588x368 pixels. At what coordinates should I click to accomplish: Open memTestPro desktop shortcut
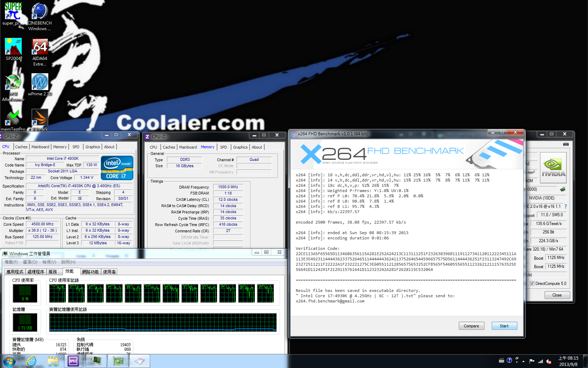pos(13,120)
